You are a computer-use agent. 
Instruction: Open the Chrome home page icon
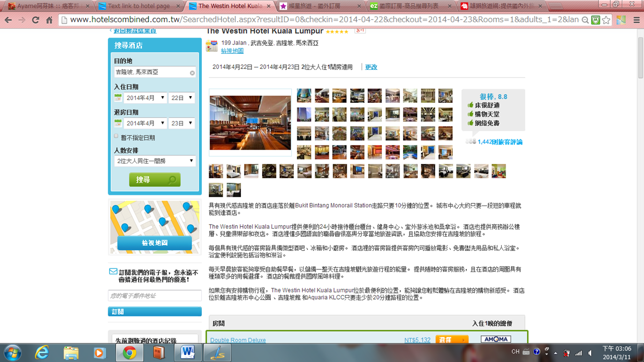(x=49, y=20)
